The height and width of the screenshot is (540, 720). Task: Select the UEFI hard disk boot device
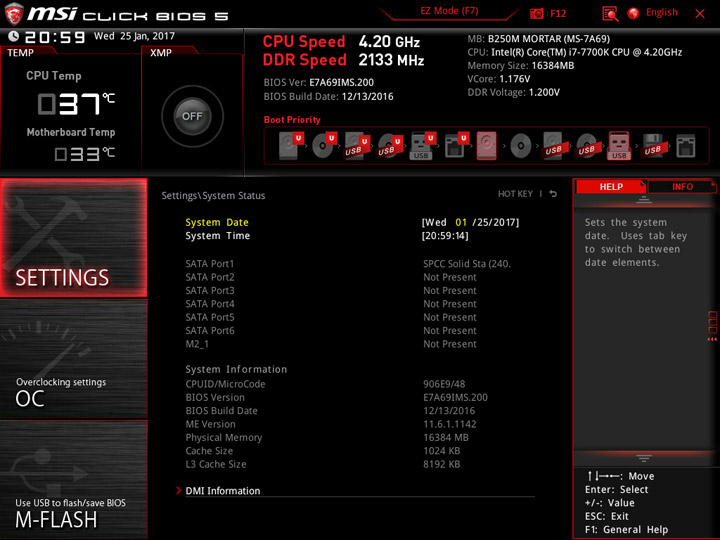click(x=291, y=146)
